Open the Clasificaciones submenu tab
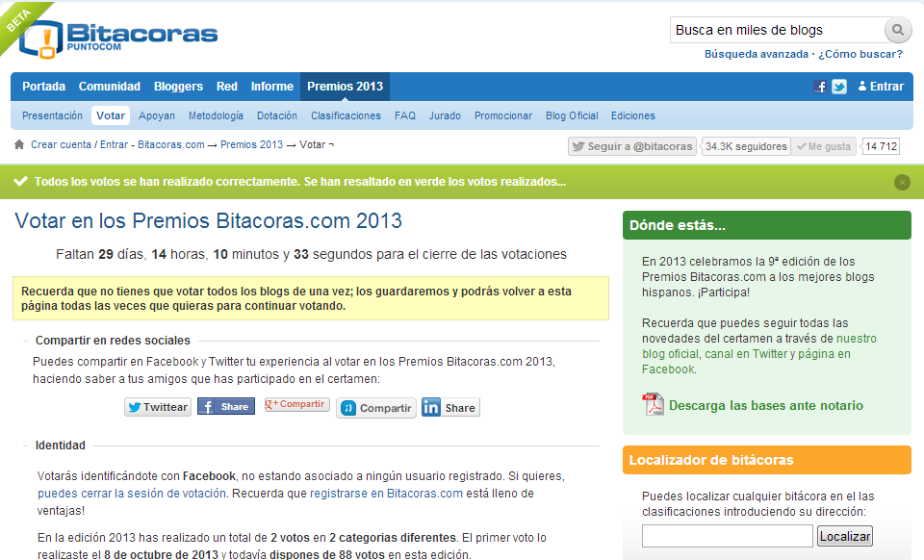 point(346,116)
